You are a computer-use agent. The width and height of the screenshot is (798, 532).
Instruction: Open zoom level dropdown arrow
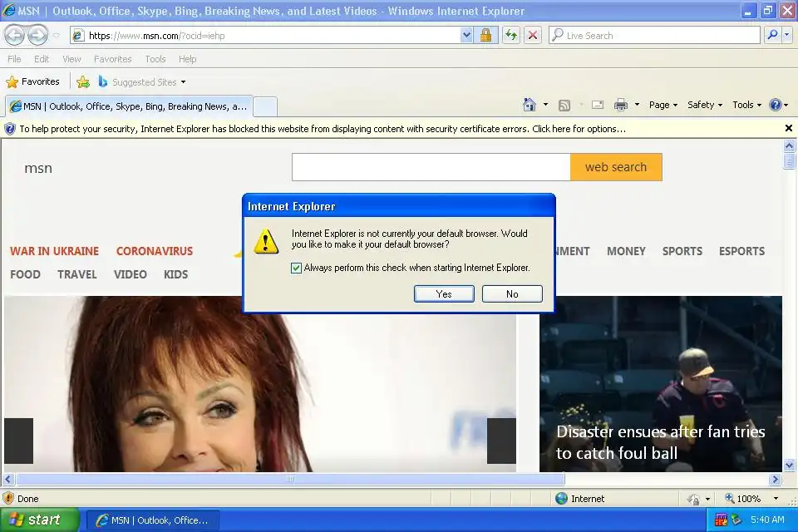(776, 499)
